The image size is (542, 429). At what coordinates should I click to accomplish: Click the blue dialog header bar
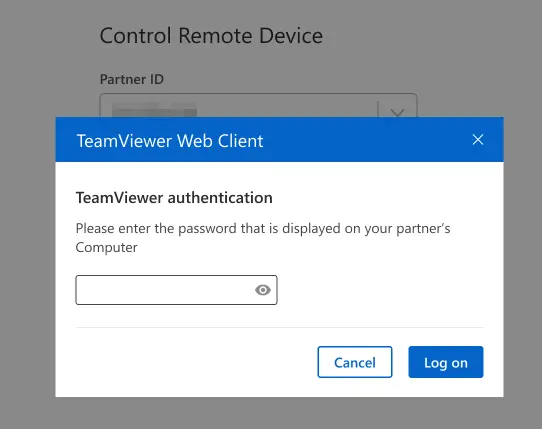279,139
